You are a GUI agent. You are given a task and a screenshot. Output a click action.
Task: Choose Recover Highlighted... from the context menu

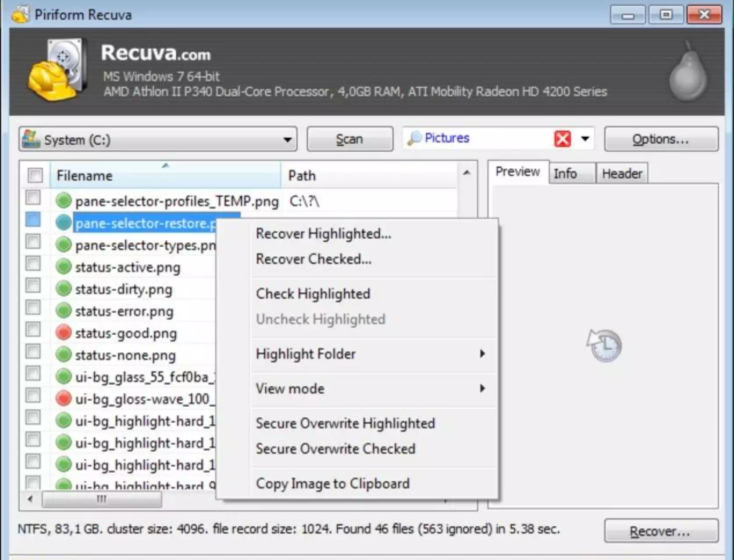click(x=323, y=234)
